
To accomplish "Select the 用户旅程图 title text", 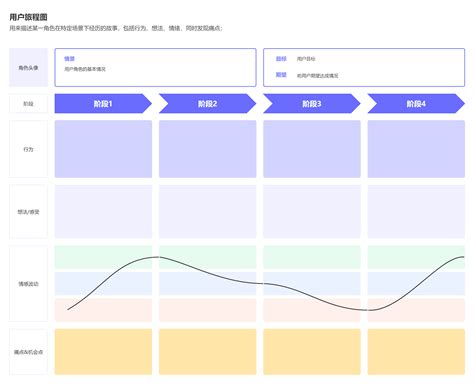I will (28, 17).
